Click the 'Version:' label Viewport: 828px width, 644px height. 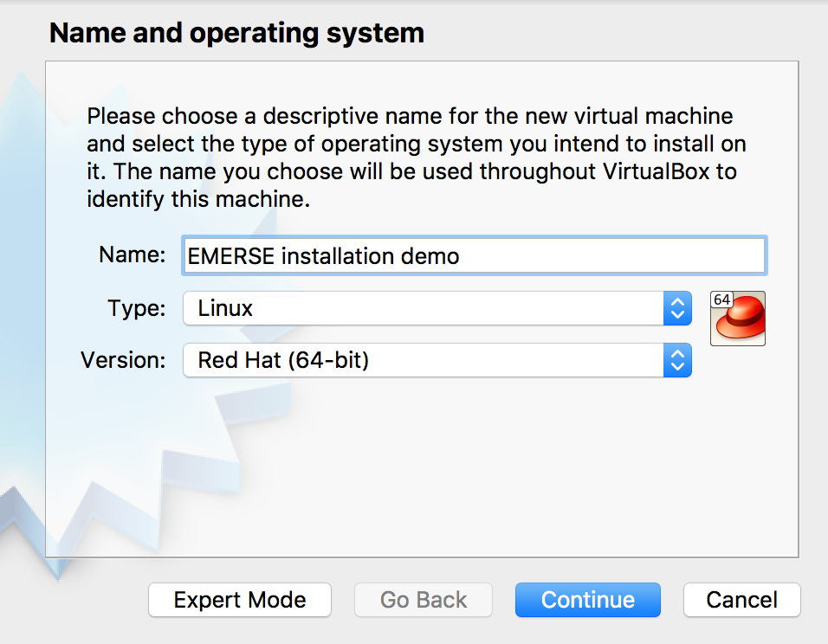(123, 361)
